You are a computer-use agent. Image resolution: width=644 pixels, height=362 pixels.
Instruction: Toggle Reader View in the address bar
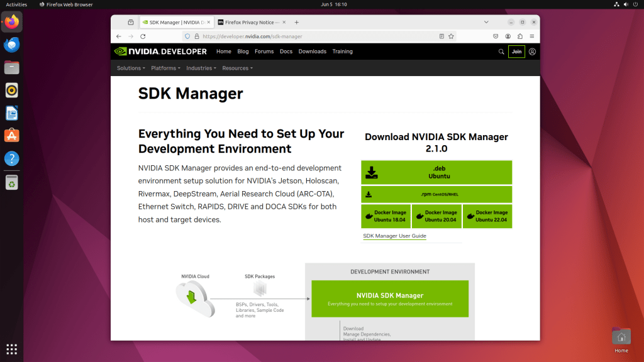(441, 36)
